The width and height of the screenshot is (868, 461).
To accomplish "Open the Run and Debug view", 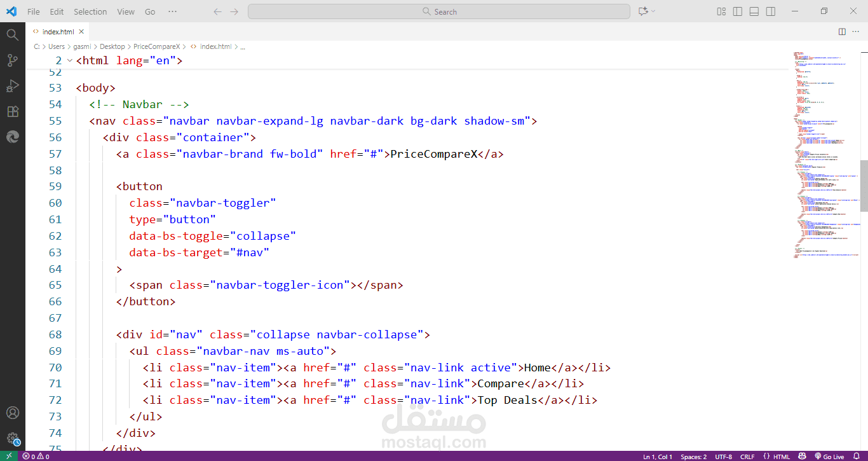I will pos(12,86).
